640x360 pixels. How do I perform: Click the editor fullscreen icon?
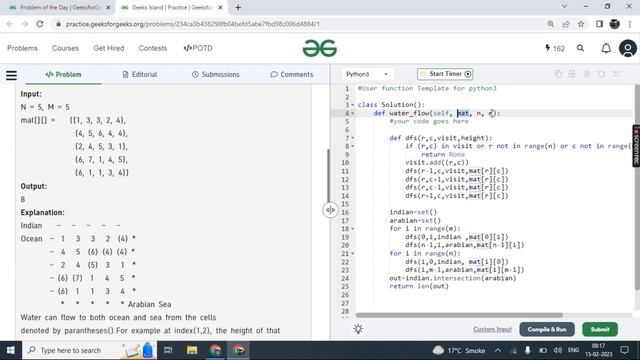(x=616, y=74)
